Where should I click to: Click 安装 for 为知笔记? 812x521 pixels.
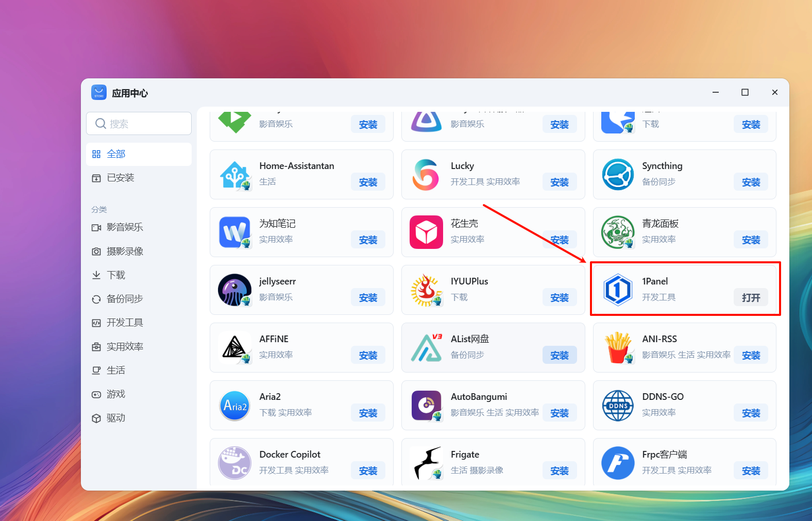pyautogui.click(x=368, y=240)
